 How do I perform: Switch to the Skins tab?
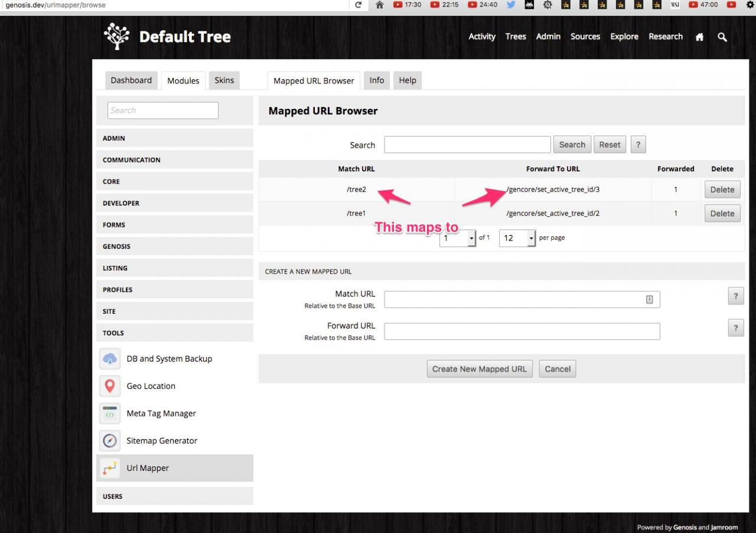click(x=224, y=80)
